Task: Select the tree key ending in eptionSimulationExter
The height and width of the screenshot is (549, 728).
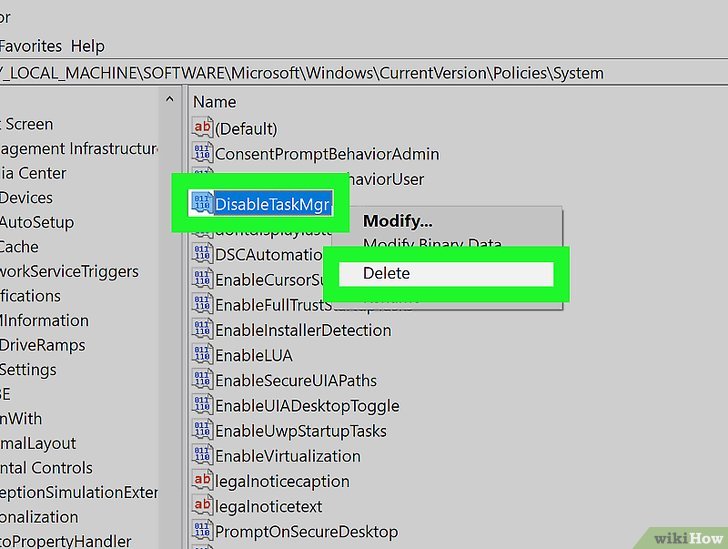Action: coord(79,492)
